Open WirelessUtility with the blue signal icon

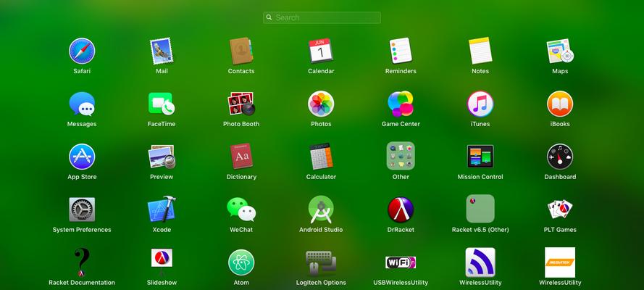pos(480,262)
